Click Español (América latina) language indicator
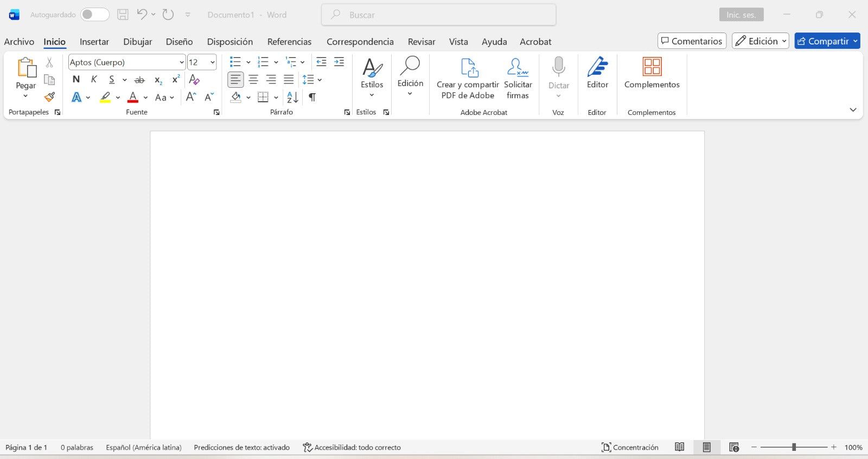This screenshot has width=868, height=459. pyautogui.click(x=144, y=448)
